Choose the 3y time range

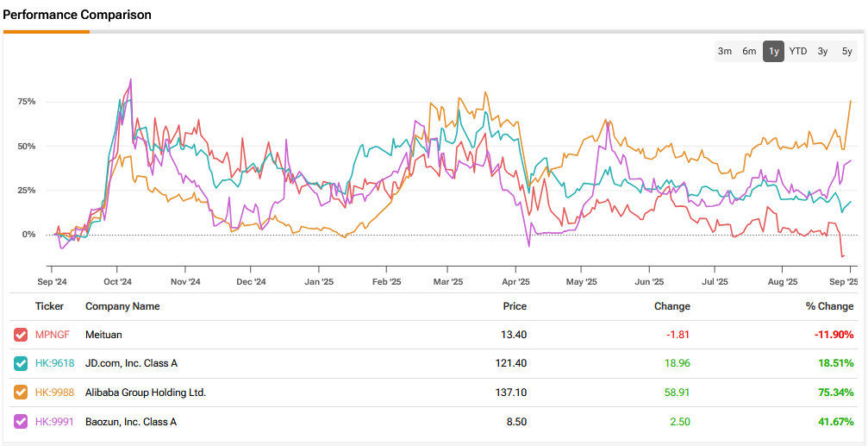tap(823, 52)
